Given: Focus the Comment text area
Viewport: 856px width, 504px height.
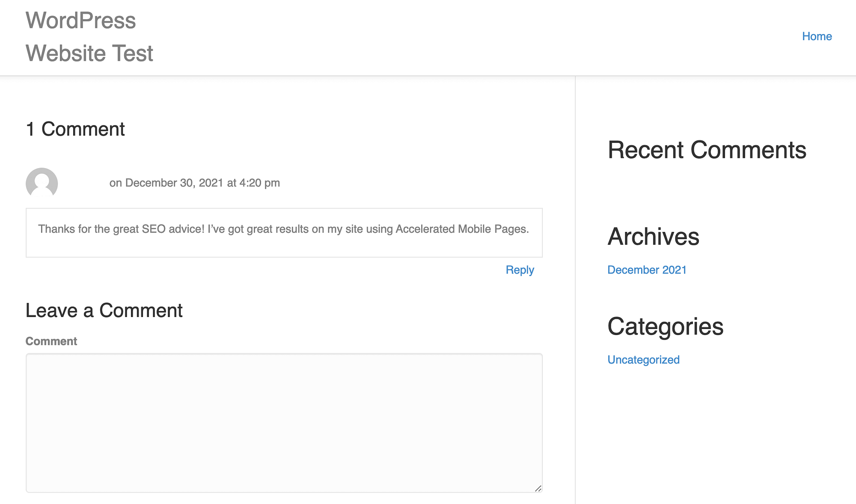Looking at the screenshot, I should [x=284, y=423].
